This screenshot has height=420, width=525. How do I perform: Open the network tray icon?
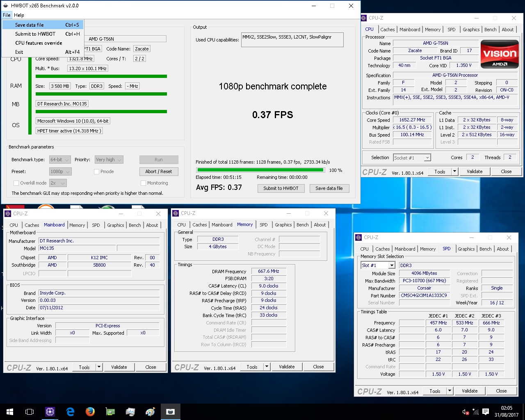[x=476, y=412]
